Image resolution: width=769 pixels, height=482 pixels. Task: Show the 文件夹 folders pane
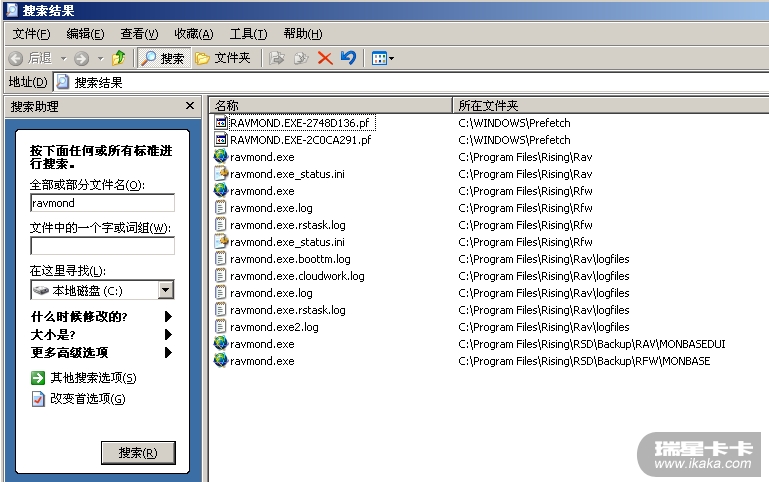(x=223, y=58)
